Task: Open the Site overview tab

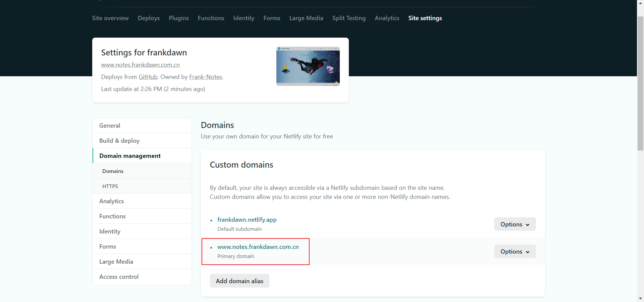Action: coord(110,18)
